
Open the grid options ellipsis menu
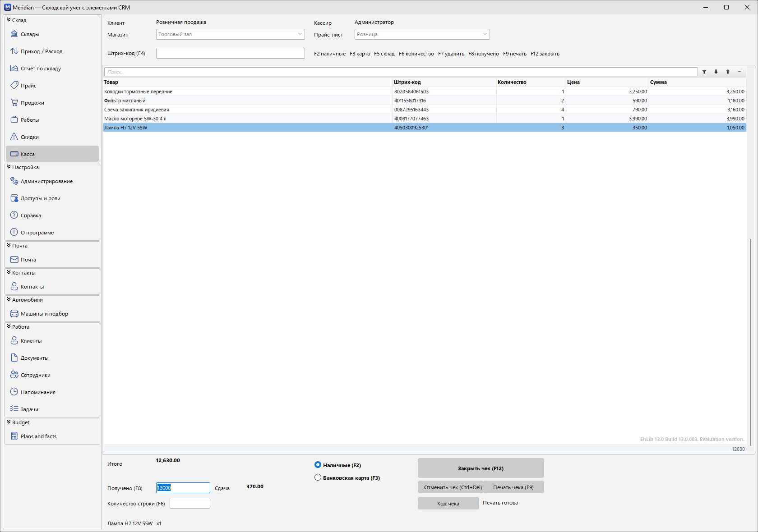740,72
